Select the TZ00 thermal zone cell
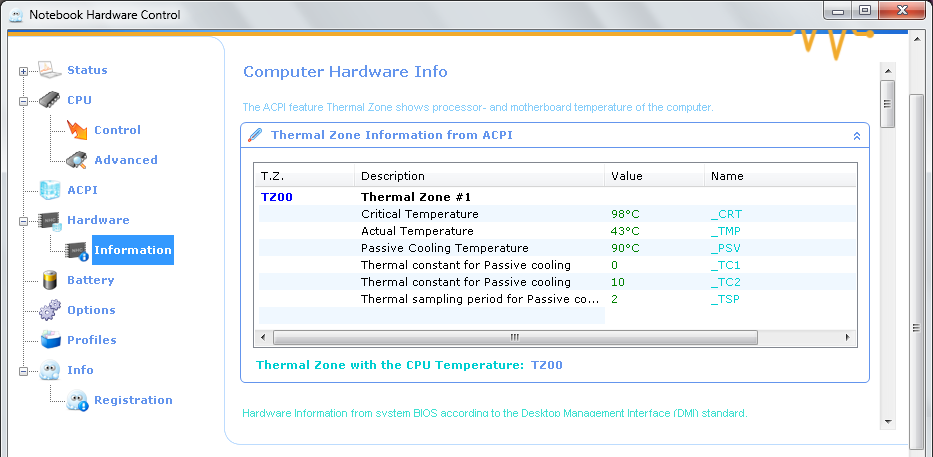This screenshot has width=933, height=457. (277, 197)
